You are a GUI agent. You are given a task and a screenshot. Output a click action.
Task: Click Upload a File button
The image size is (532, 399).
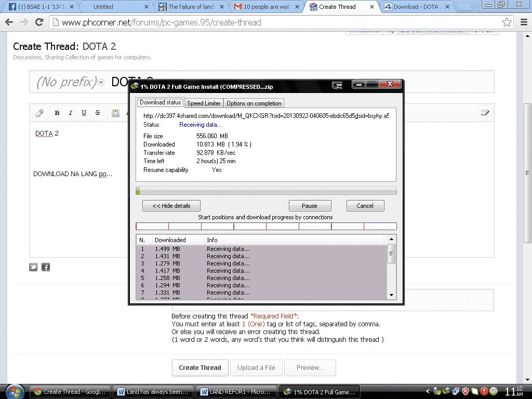click(256, 368)
